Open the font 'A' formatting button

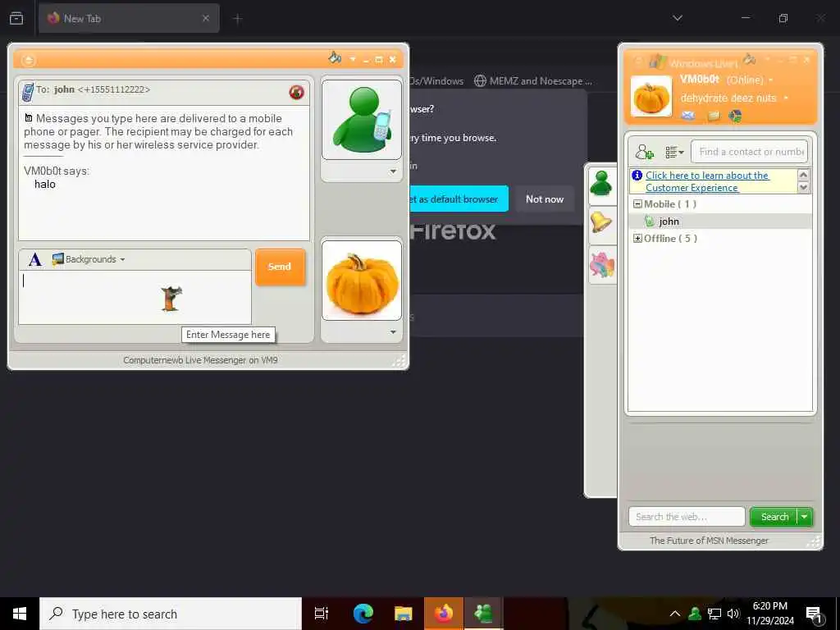tap(34, 260)
